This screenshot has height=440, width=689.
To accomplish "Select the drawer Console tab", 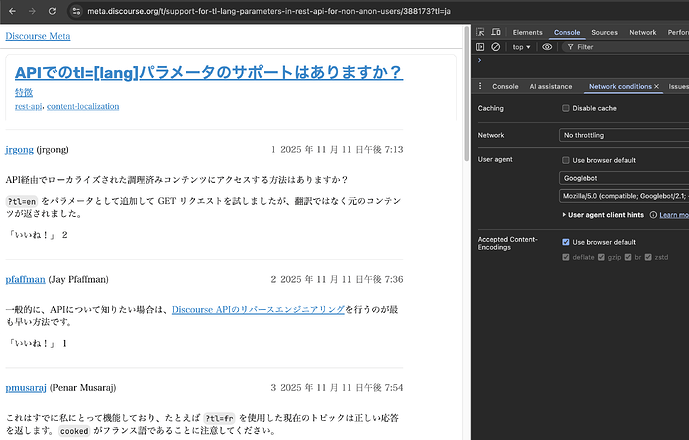I will (505, 87).
